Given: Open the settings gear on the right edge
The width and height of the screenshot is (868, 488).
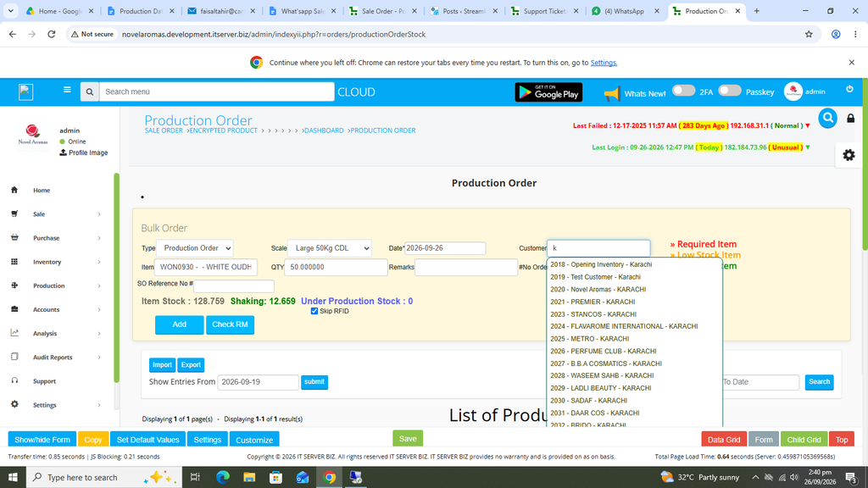Looking at the screenshot, I should 849,155.
